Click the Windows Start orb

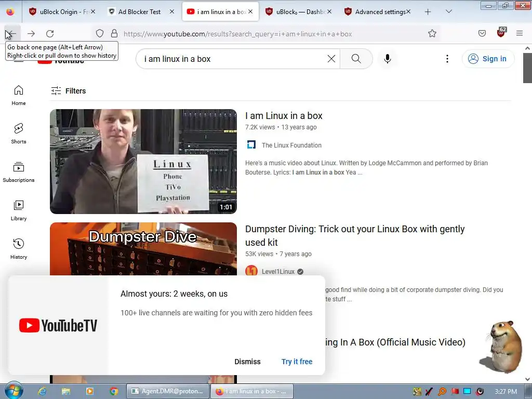[14, 391]
